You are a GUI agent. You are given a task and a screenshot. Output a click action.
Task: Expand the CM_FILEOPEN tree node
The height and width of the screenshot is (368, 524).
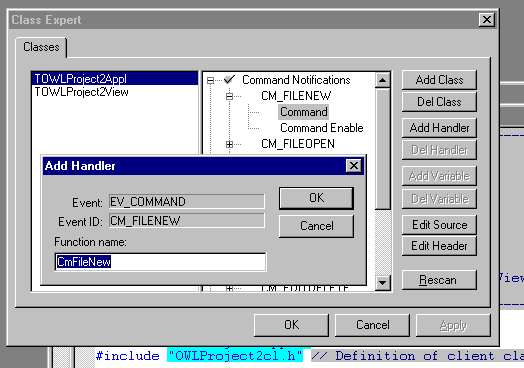229,144
